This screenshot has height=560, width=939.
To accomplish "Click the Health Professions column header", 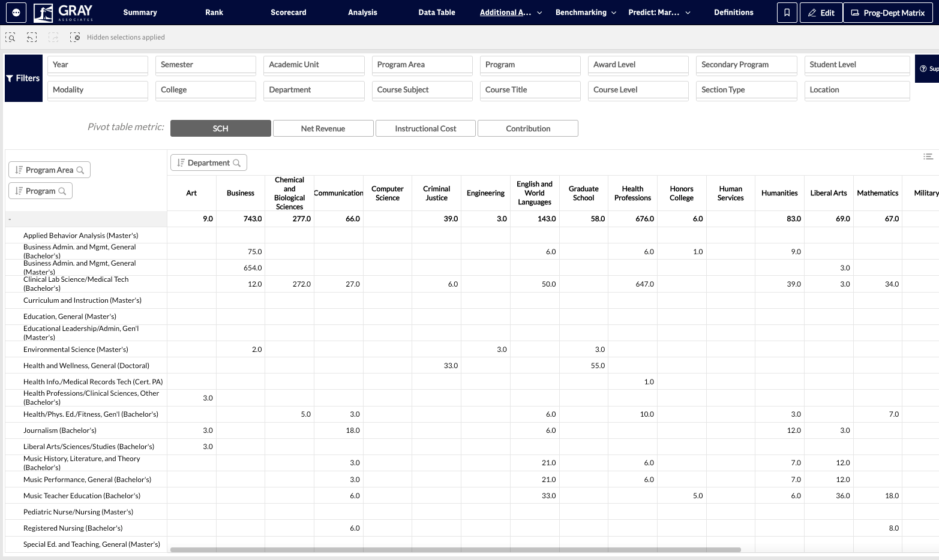I will pyautogui.click(x=632, y=193).
